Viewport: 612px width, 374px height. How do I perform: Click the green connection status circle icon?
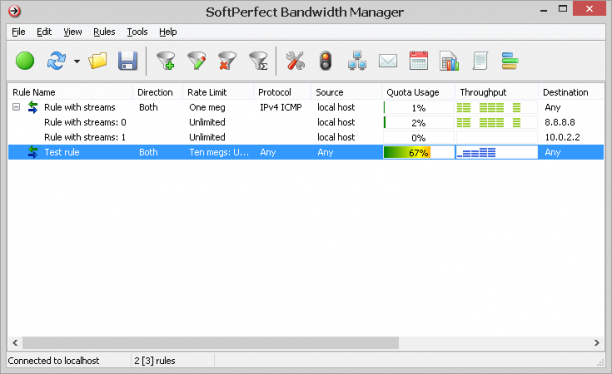point(25,61)
